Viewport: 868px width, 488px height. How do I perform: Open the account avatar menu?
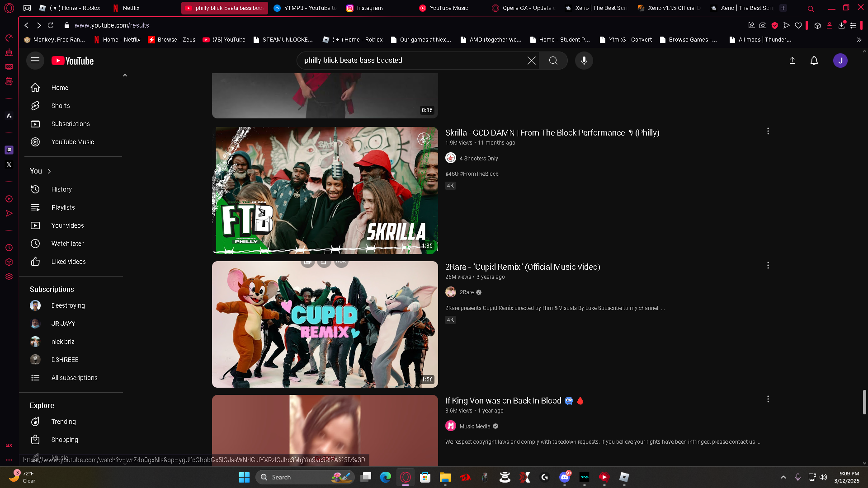[840, 61]
